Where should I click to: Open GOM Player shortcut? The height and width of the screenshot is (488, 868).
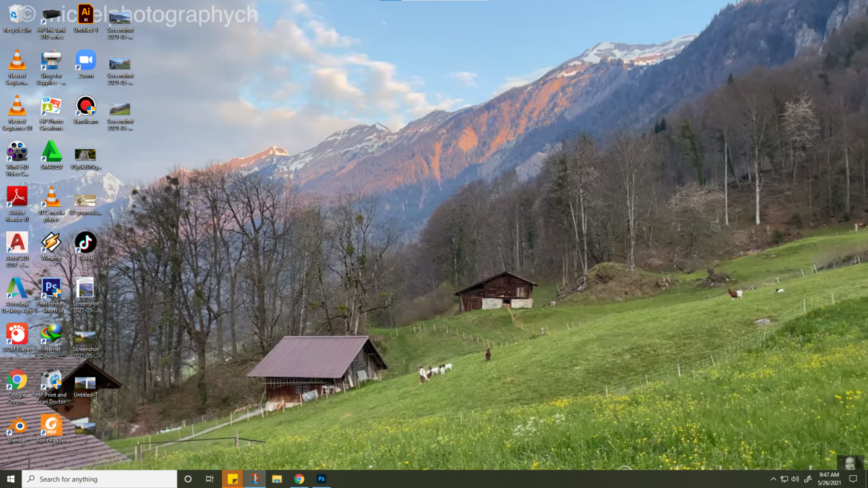tap(17, 338)
